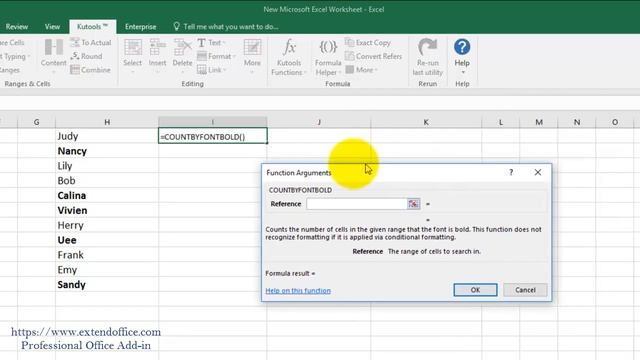Click Cancel in Function Arguments dialog
Viewport: 640px width, 360px height.
[x=525, y=290]
